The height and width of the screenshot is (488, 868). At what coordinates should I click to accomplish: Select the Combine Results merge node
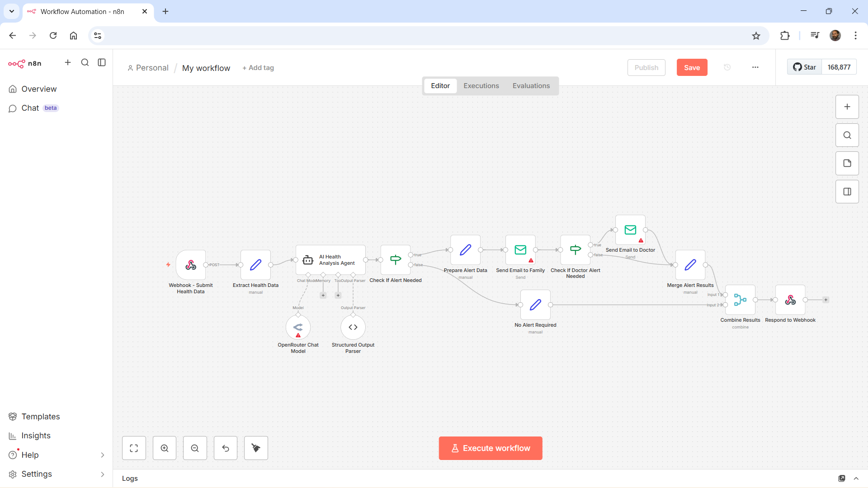pyautogui.click(x=740, y=300)
